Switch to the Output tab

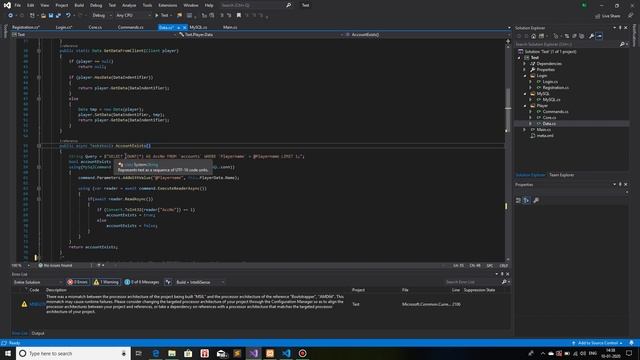point(38,333)
